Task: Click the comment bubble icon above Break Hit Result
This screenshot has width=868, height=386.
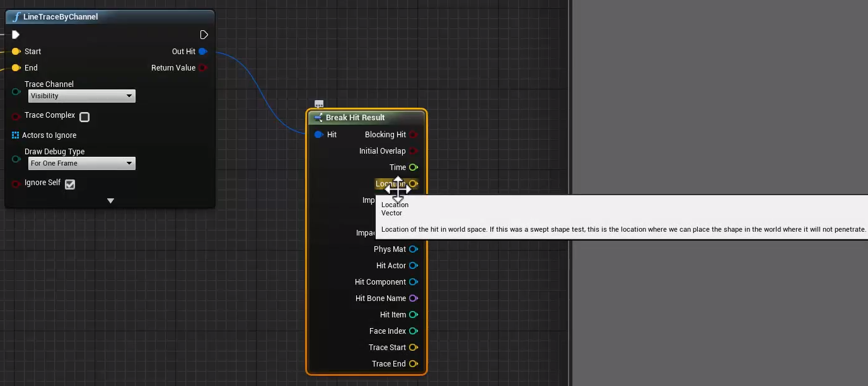Action: [319, 104]
